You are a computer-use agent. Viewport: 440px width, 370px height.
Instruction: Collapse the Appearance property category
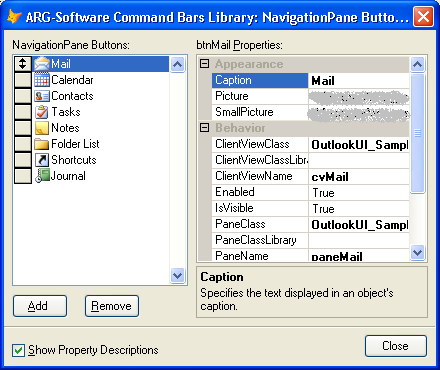tap(204, 63)
